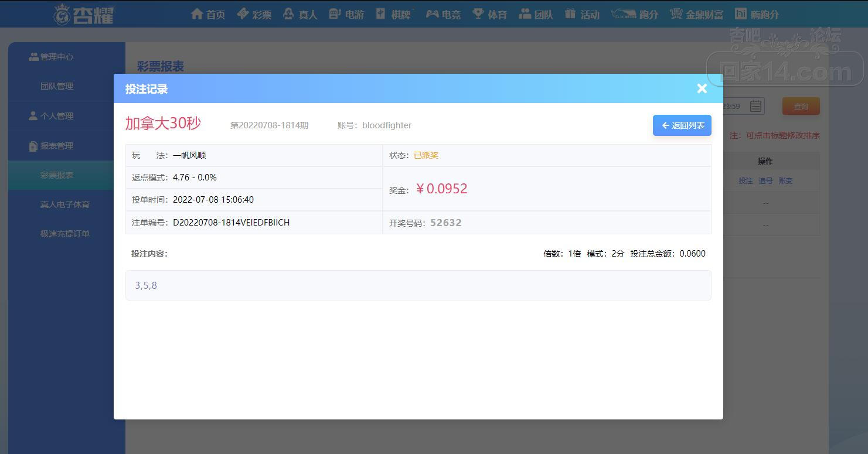Open 真人 menu item

pyautogui.click(x=308, y=15)
